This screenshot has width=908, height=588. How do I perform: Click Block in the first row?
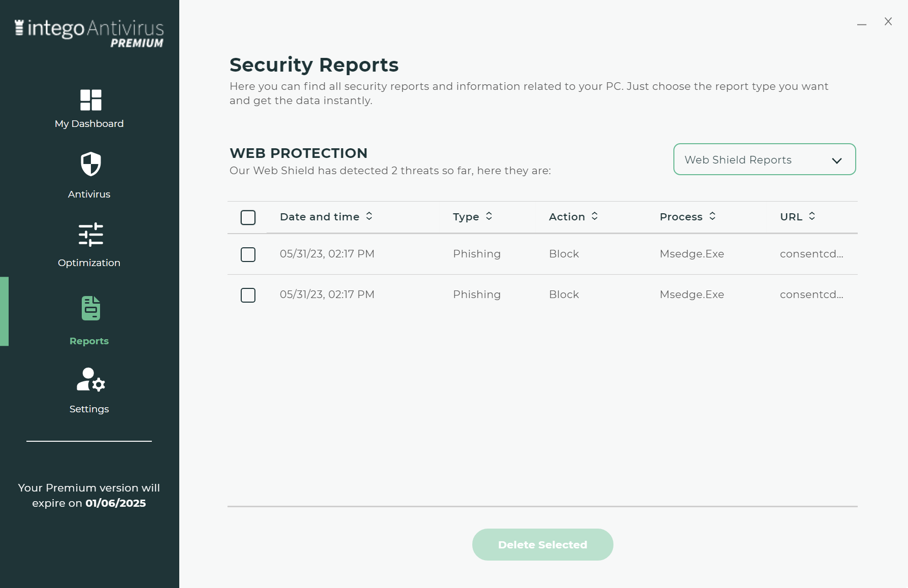point(564,254)
